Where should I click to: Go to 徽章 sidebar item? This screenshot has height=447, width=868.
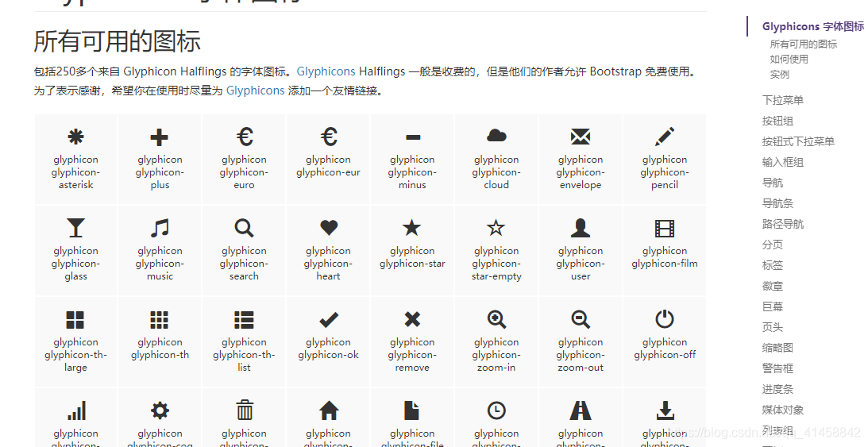pyautogui.click(x=773, y=286)
